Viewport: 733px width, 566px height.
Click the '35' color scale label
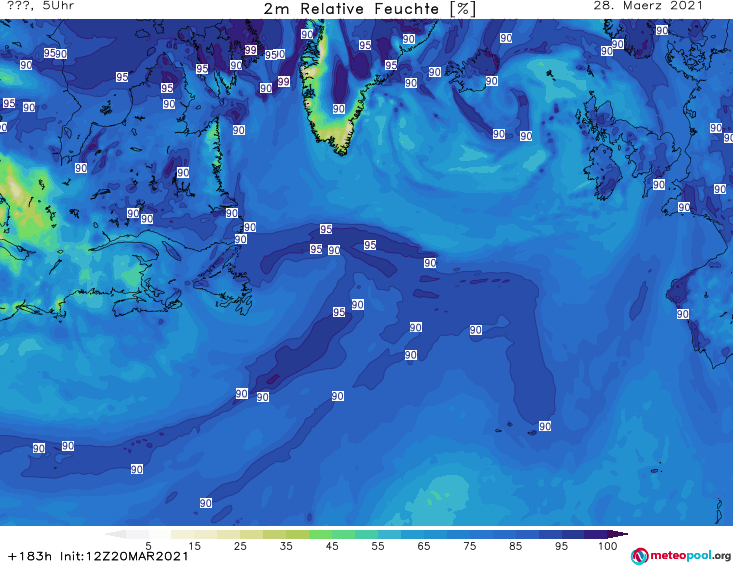[x=286, y=546]
